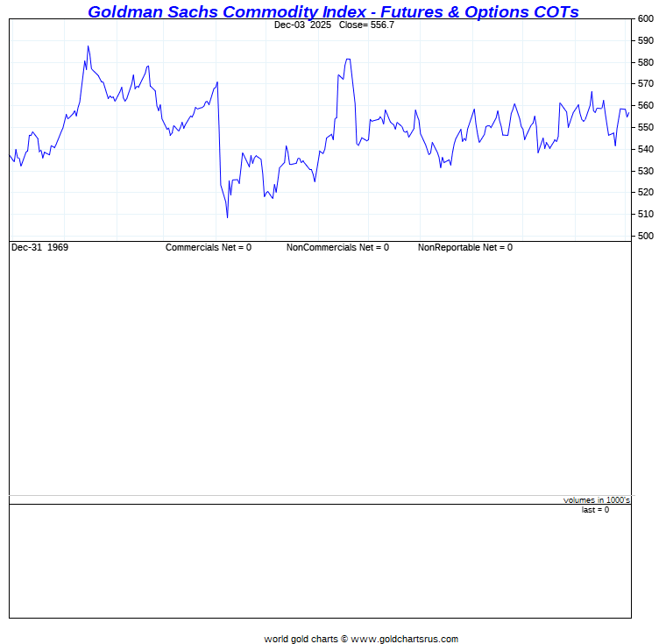Click the 'Dec-31 1969' date label
666x644 pixels.
40,248
